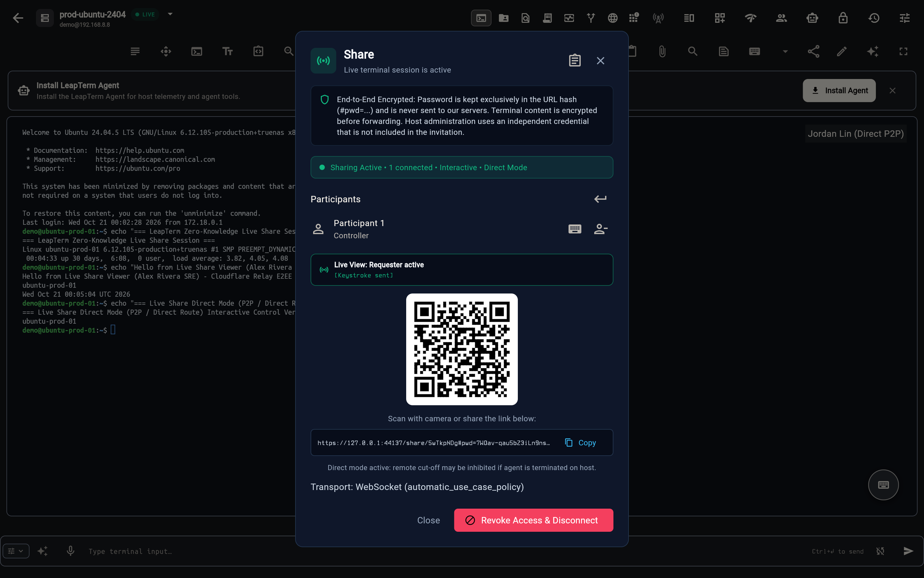Open the fork/branch tunnel icon

click(x=591, y=18)
